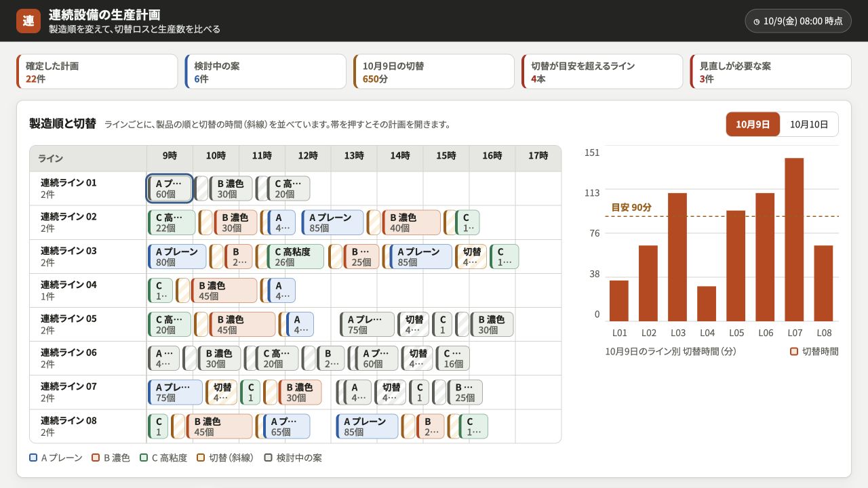Click the 検討中の案 legend swatch

269,457
